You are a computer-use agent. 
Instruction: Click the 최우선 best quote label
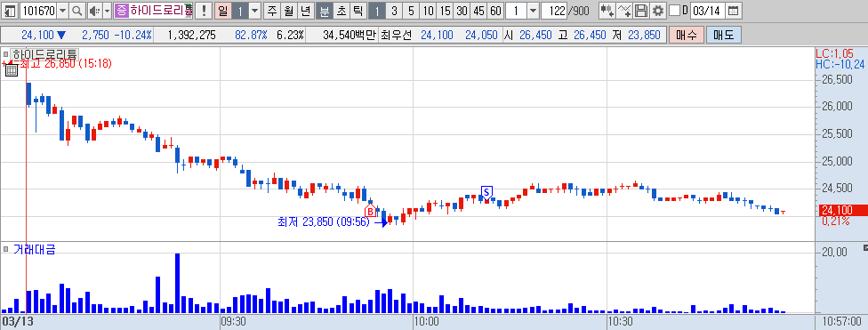pyautogui.click(x=397, y=36)
